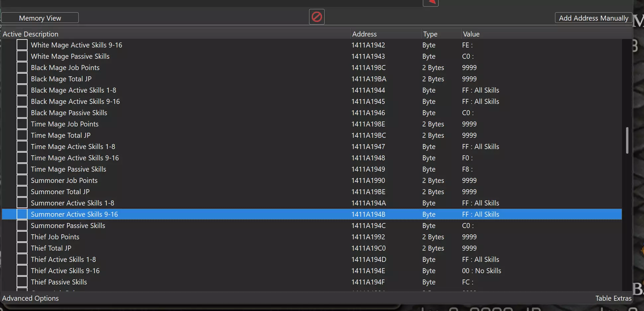Toggle Black Mage Total JP checkbox
Image resolution: width=644 pixels, height=311 pixels.
pyautogui.click(x=22, y=79)
